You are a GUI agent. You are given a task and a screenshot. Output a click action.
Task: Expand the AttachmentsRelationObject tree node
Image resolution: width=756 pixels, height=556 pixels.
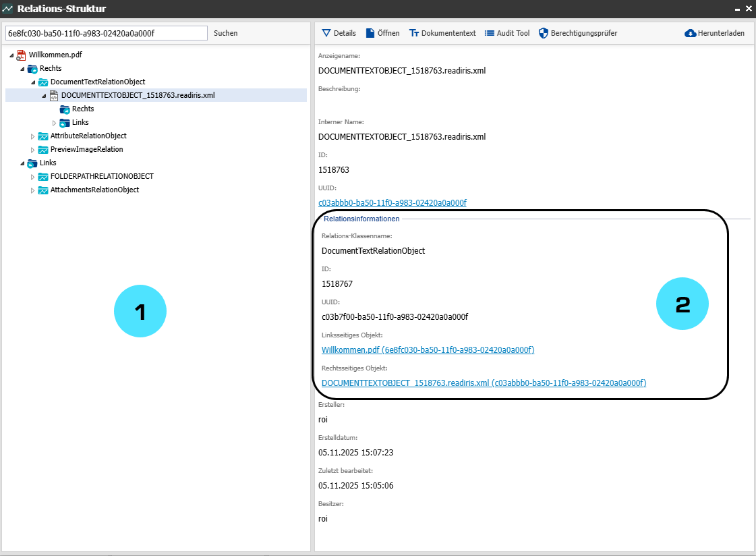click(32, 190)
